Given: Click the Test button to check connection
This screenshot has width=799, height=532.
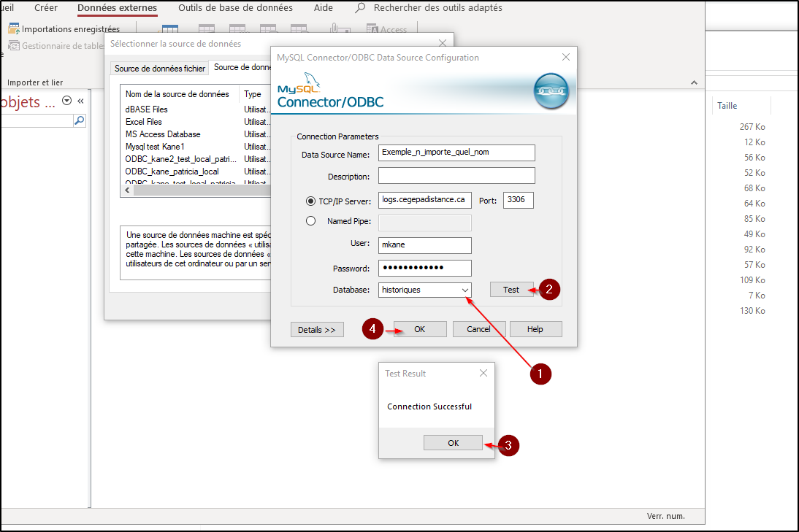Looking at the screenshot, I should click(x=511, y=290).
